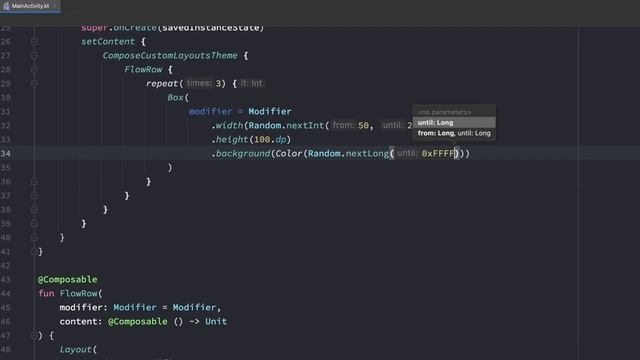This screenshot has height=360, width=640.
Task: Click '.width' on line 32
Action: [x=228, y=125]
